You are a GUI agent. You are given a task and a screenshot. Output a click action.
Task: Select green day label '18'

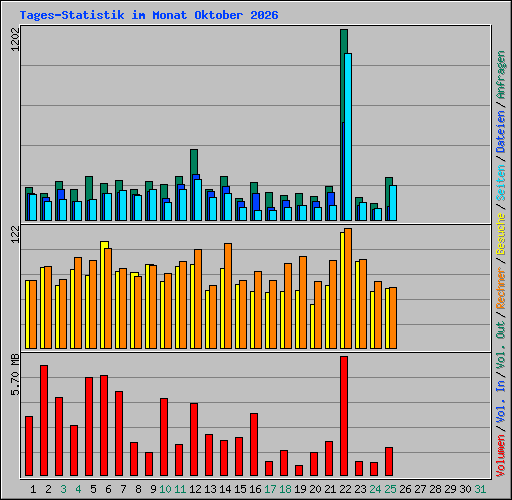coord(285,489)
